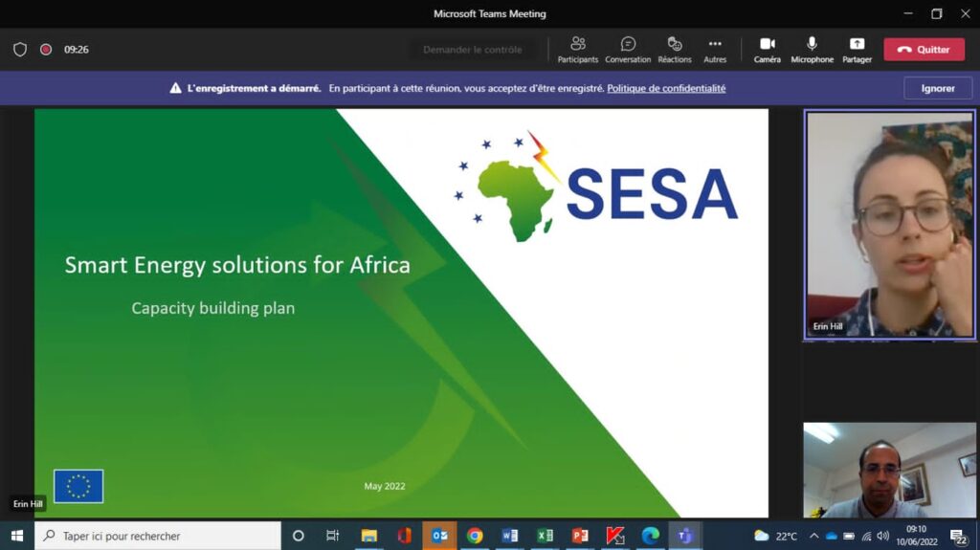The image size is (980, 550).
Task: Open the Windows Start menu
Action: 16,536
